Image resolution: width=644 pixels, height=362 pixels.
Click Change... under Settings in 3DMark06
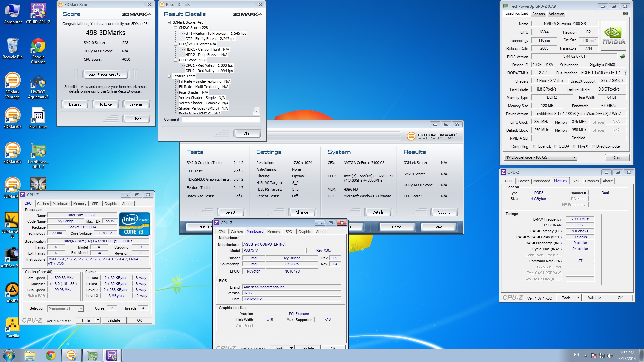(x=303, y=212)
